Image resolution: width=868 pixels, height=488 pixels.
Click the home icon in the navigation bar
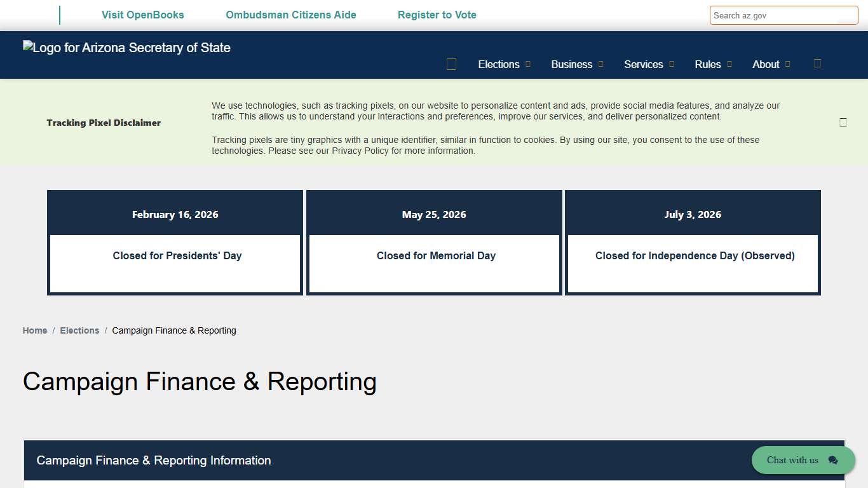pos(451,64)
